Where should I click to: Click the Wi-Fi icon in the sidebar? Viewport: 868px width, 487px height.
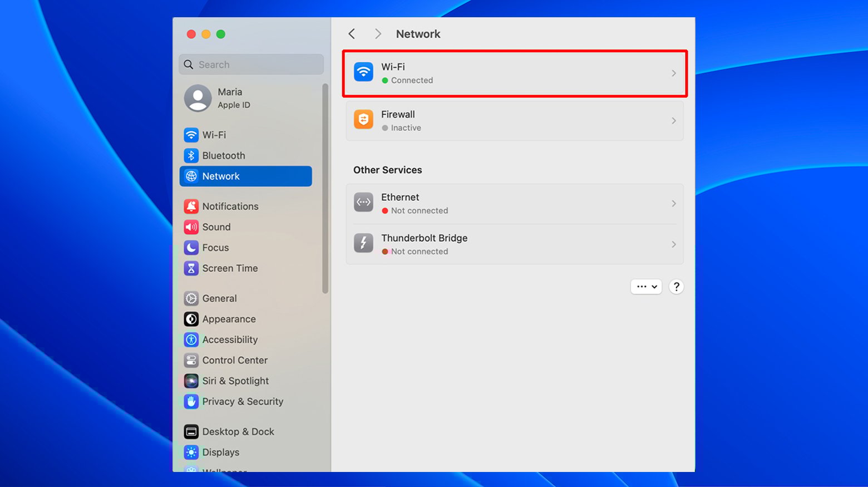point(191,135)
